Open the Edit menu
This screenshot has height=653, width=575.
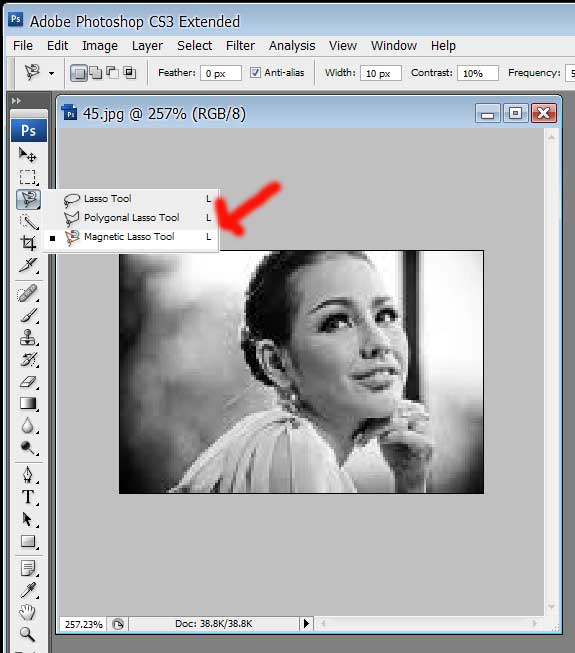pos(57,45)
